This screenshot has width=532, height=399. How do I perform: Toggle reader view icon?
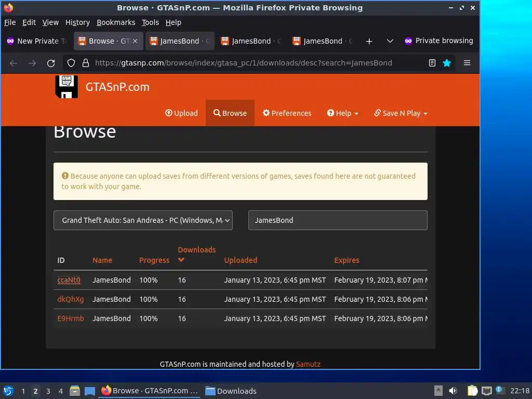pyautogui.click(x=432, y=63)
